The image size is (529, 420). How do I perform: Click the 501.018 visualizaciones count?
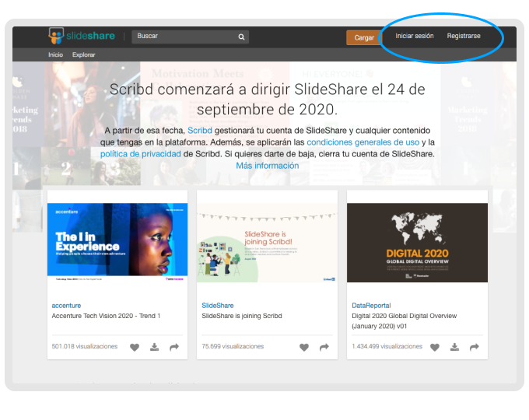(85, 346)
